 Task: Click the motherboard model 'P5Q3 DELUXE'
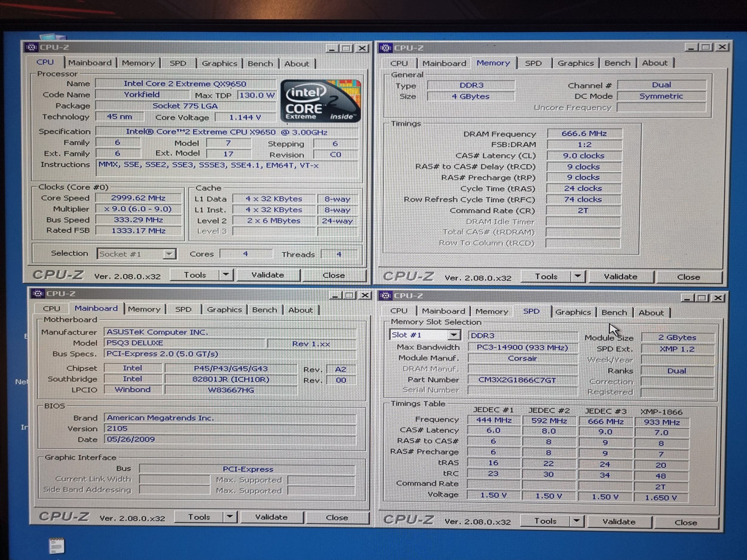coord(184,343)
